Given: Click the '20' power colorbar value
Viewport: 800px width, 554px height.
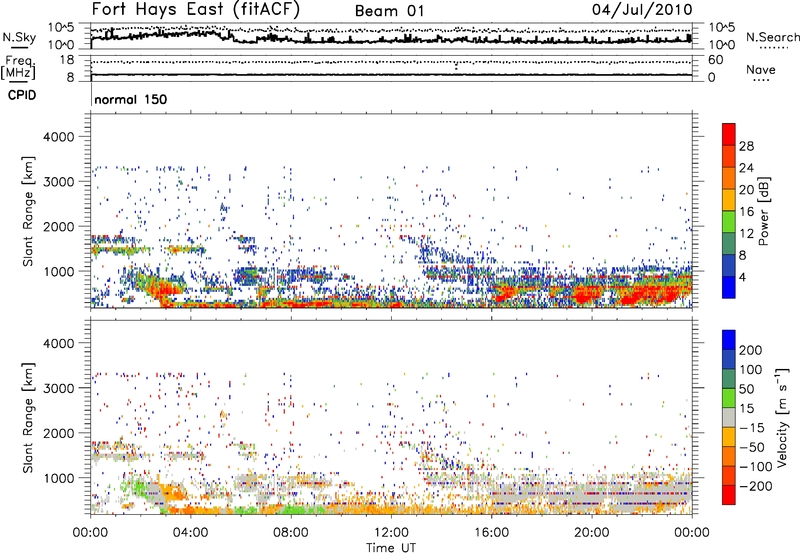Looking at the screenshot, I should [746, 190].
